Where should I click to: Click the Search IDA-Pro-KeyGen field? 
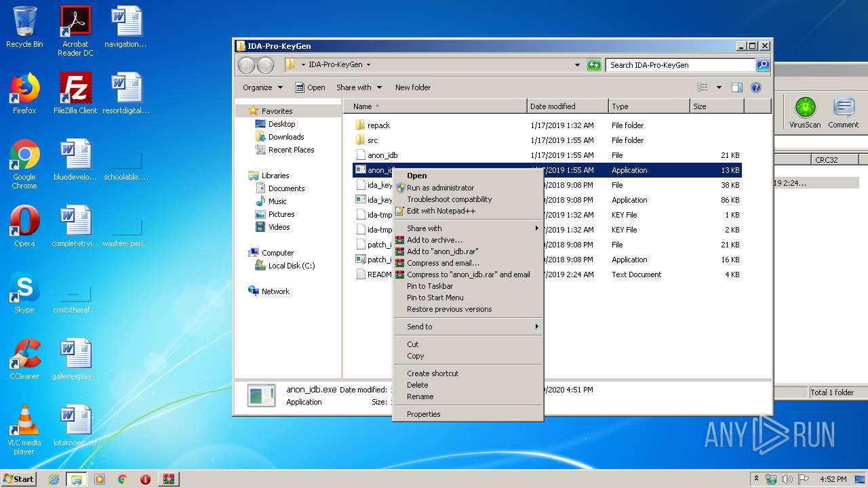point(679,65)
